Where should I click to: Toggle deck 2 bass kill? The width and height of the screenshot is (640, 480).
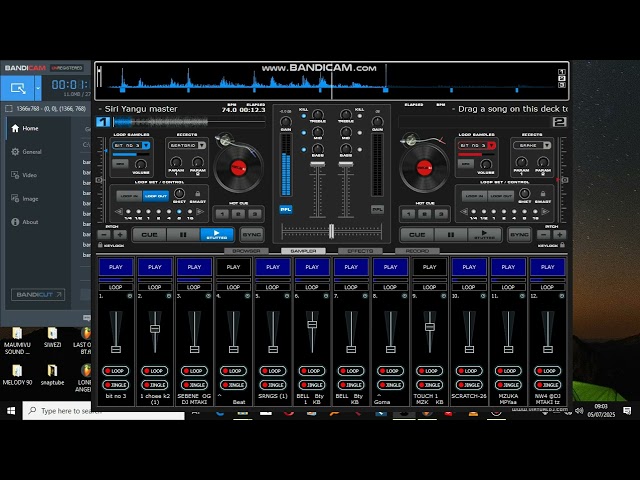(x=360, y=149)
